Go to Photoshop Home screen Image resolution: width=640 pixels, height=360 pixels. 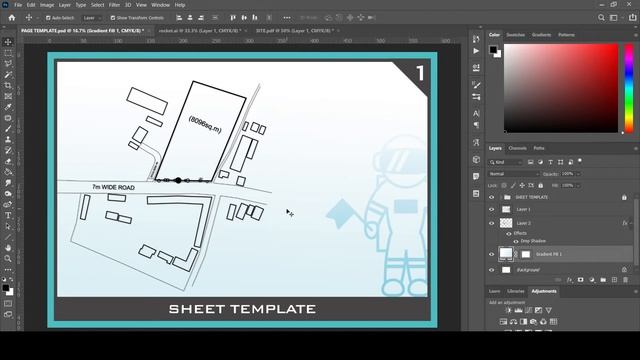(x=12, y=18)
